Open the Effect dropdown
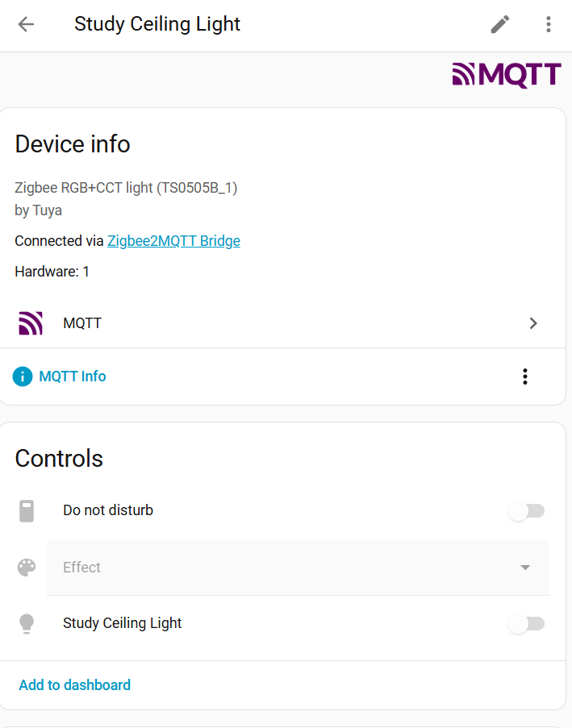This screenshot has height=728, width=572. click(x=298, y=567)
